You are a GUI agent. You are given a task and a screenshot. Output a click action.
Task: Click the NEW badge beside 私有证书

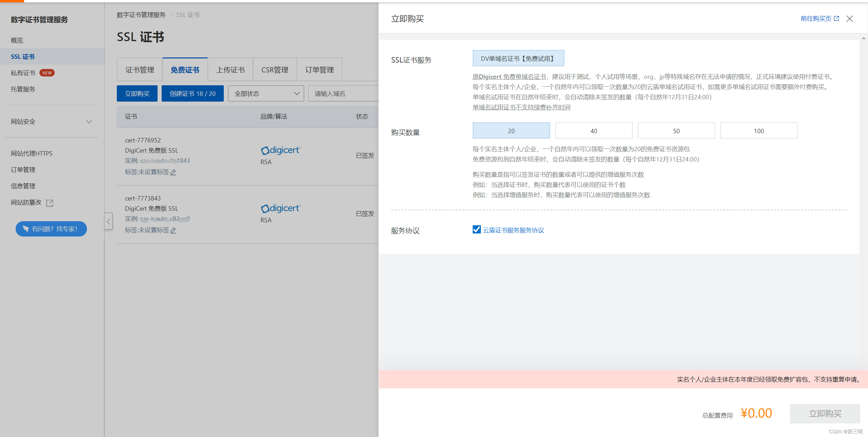47,73
